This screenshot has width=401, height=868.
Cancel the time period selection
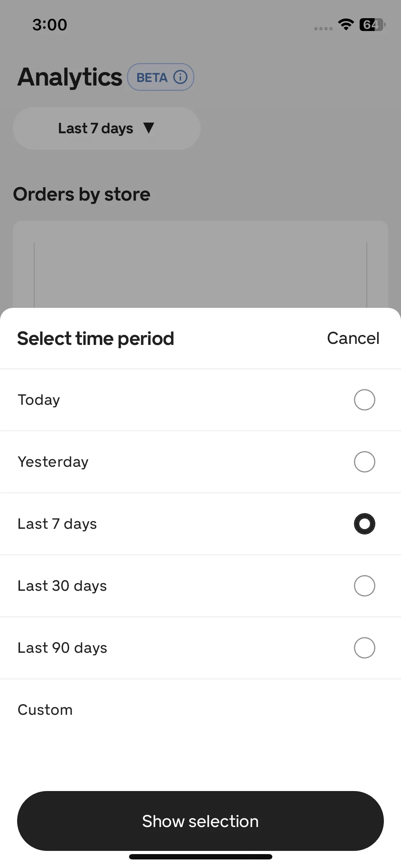[x=353, y=338]
